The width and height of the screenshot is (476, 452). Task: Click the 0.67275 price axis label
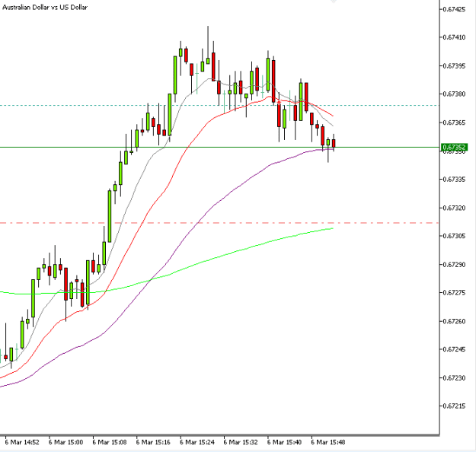tap(454, 293)
